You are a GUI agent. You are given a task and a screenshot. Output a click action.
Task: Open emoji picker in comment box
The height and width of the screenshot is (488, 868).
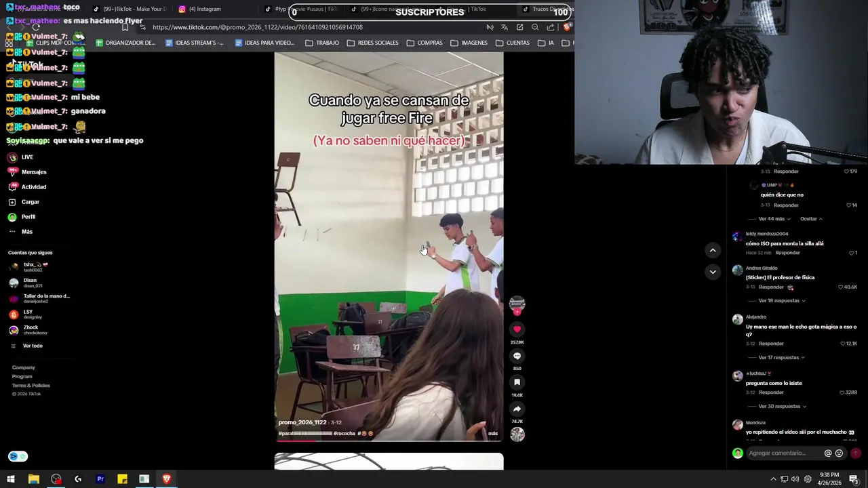point(839,453)
